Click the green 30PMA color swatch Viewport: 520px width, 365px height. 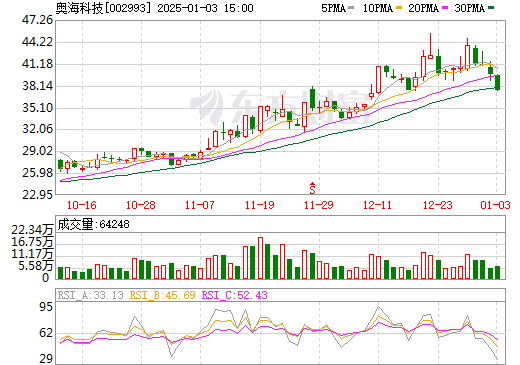point(491,8)
